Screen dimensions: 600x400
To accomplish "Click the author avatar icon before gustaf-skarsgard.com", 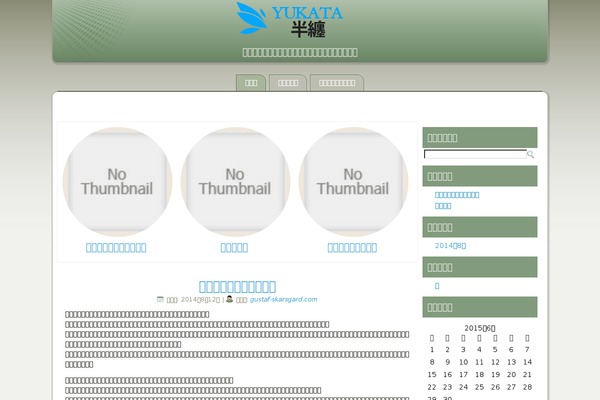I will pos(229,299).
